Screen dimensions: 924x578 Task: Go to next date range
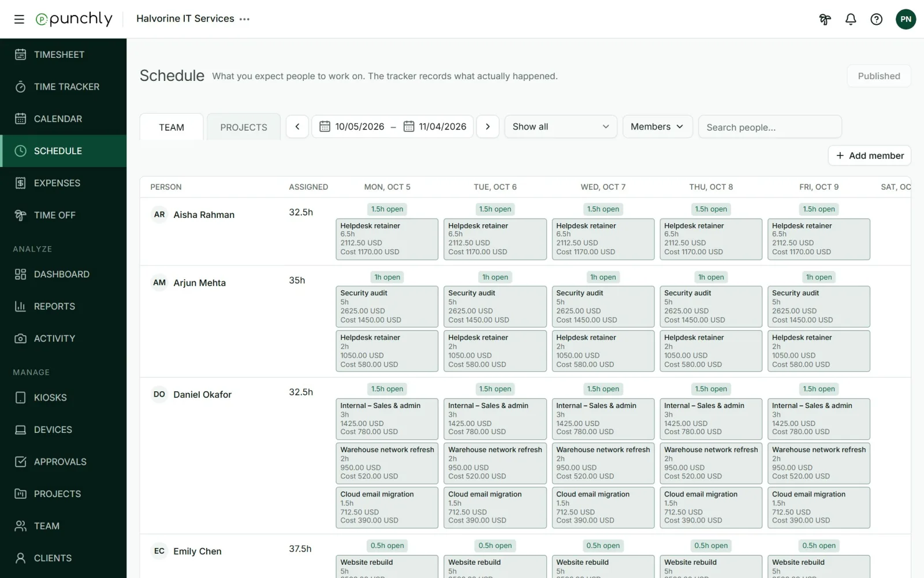pos(487,127)
